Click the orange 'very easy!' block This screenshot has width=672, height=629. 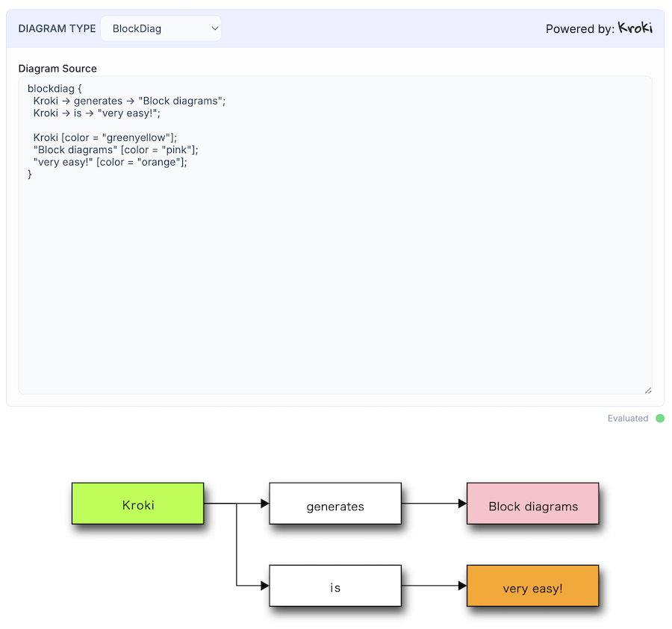pyautogui.click(x=532, y=586)
